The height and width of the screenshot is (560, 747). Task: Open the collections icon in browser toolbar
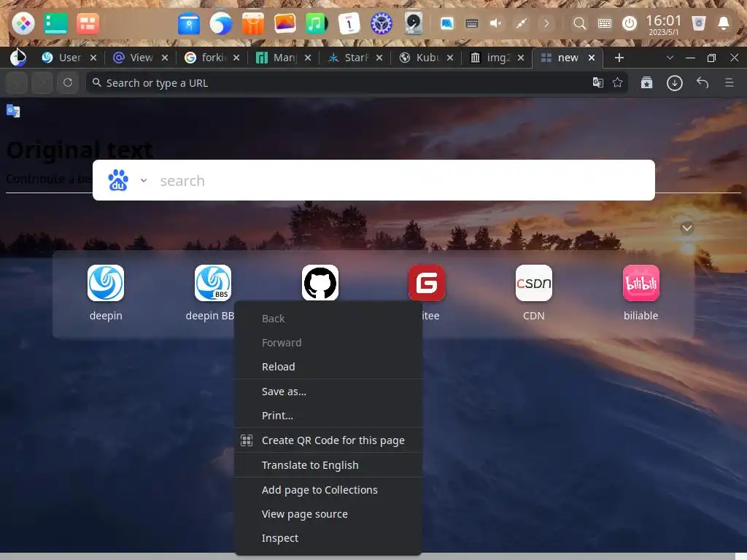pyautogui.click(x=646, y=83)
